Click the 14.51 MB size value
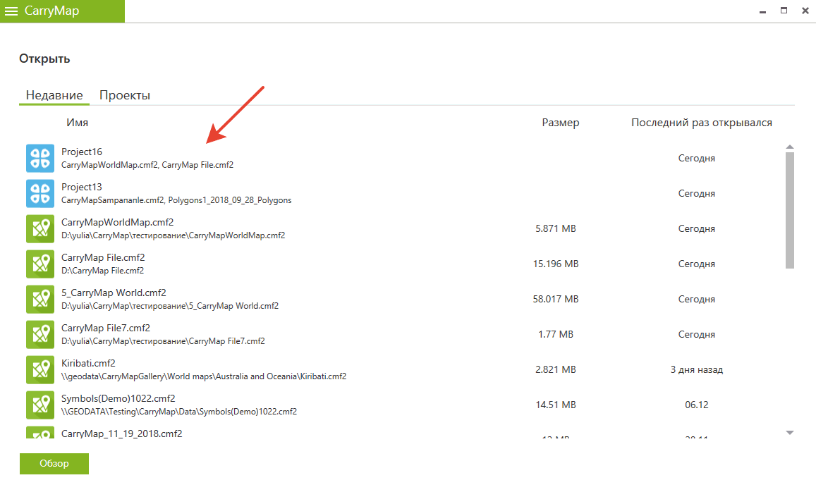 (x=556, y=405)
